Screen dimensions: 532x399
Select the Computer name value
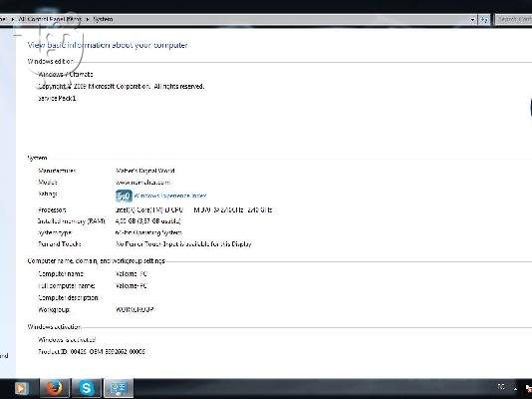[x=132, y=273]
